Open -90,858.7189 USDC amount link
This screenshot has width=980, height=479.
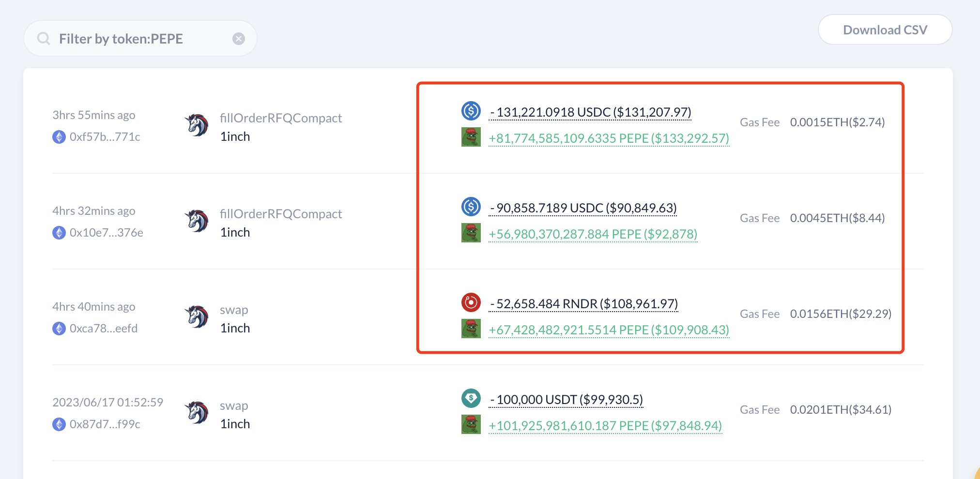[x=583, y=208]
